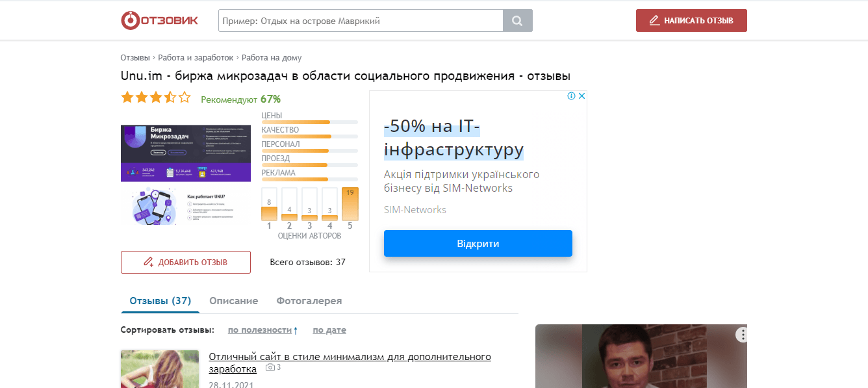
Task: Open the ad info icon
Action: (571, 96)
